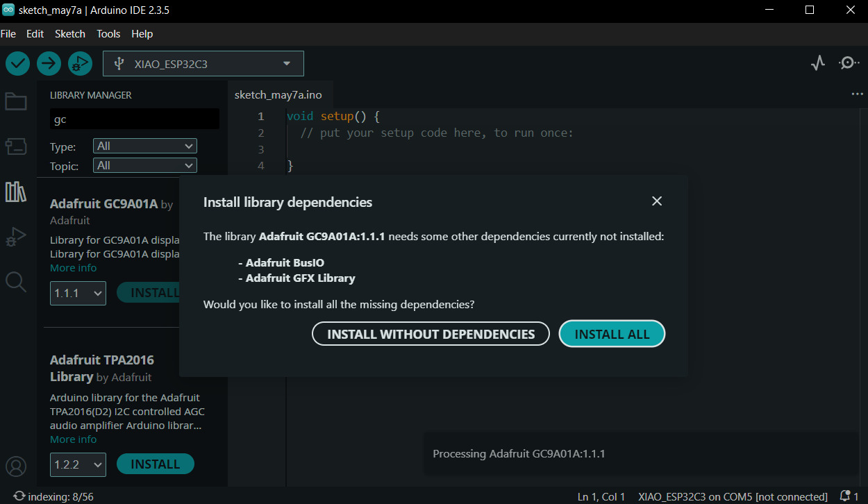Screen dimensions: 868x504
Task: Open the editor tab overflow ellipsis menu
Action: pyautogui.click(x=858, y=94)
